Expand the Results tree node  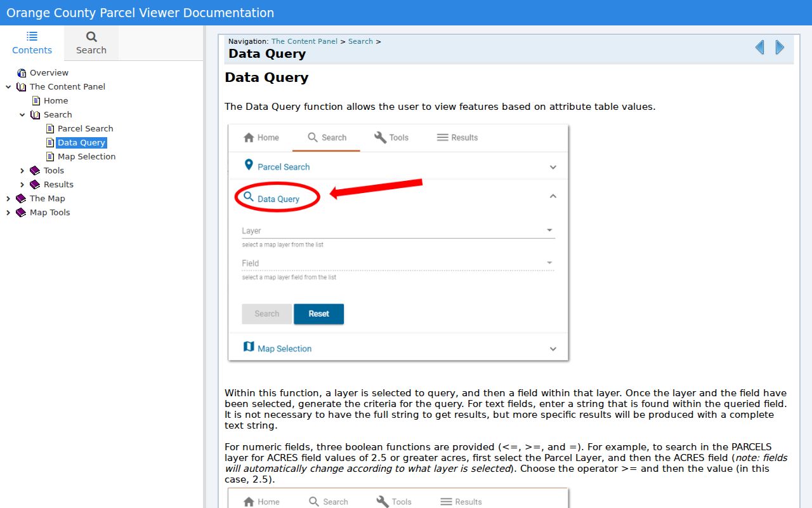pyautogui.click(x=22, y=185)
